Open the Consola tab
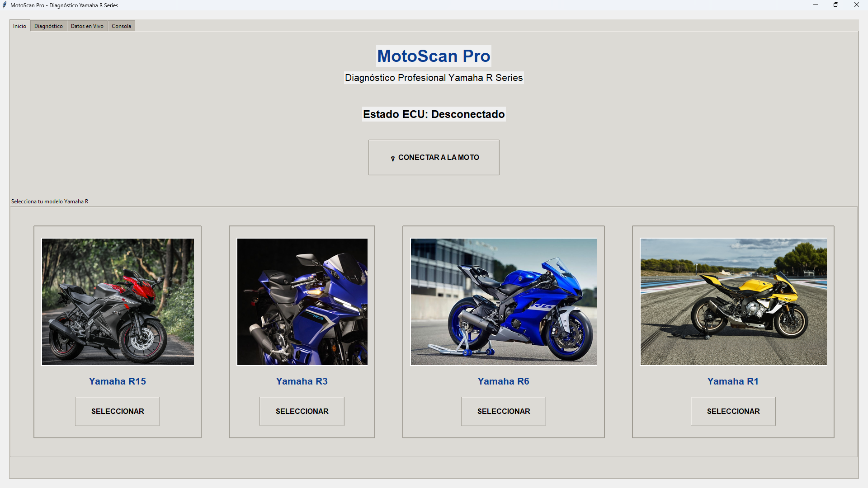Screen dimensions: 868x488 [121, 26]
